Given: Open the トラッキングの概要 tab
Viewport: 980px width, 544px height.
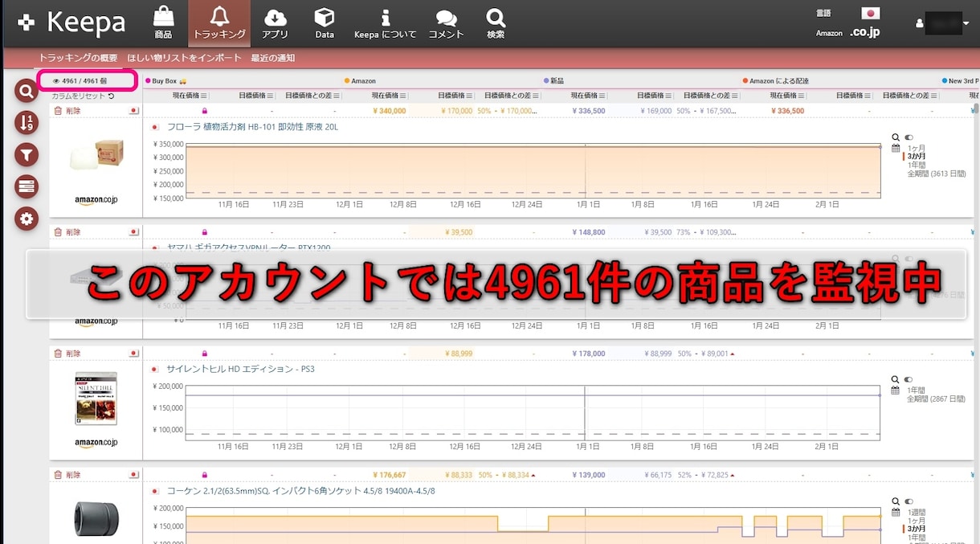Looking at the screenshot, I should [78, 58].
